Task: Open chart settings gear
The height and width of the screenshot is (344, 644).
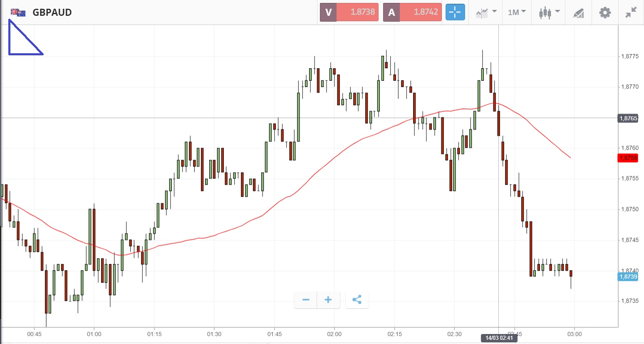Action: point(605,12)
